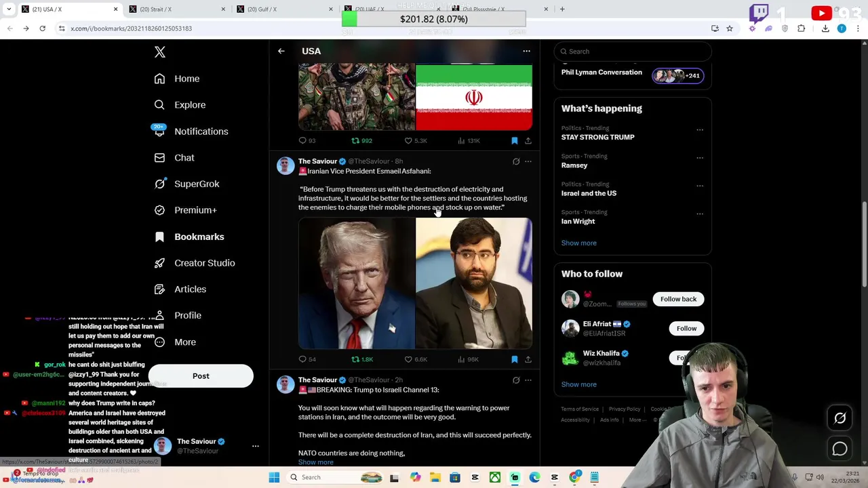Open more menu on Esmaeil Asfahani post
The image size is (868, 488).
pos(528,162)
